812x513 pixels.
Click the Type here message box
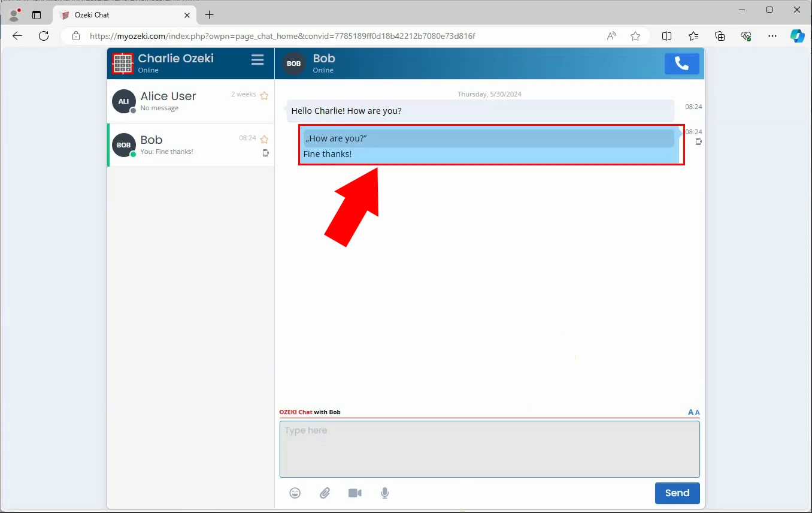490,449
